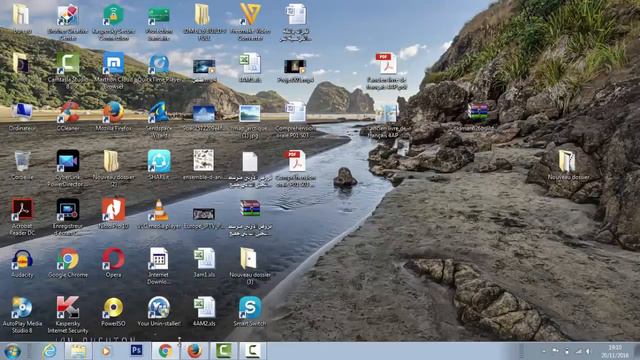Open Windows Explorer from the taskbar

tap(78, 351)
